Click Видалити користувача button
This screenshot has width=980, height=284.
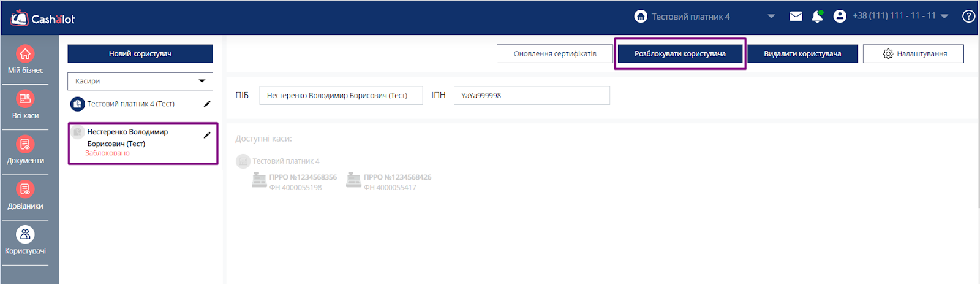(802, 54)
